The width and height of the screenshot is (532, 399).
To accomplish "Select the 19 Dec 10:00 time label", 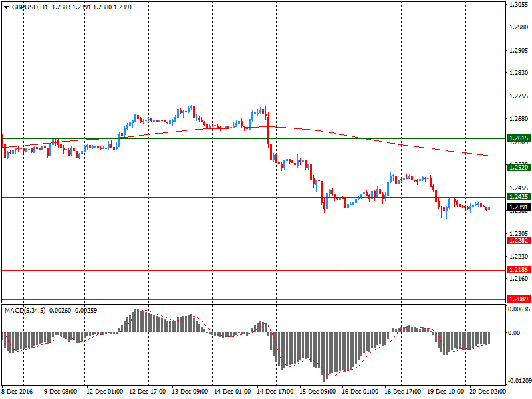I will pyautogui.click(x=445, y=391).
